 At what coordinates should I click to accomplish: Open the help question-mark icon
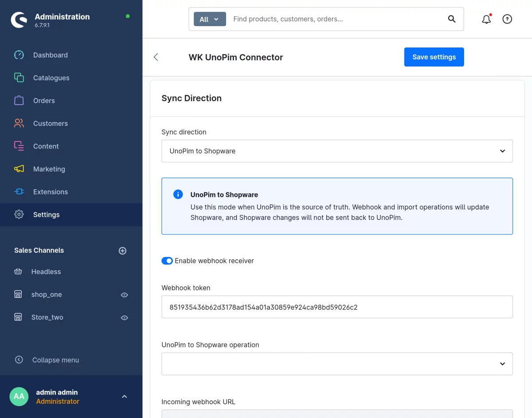(507, 19)
